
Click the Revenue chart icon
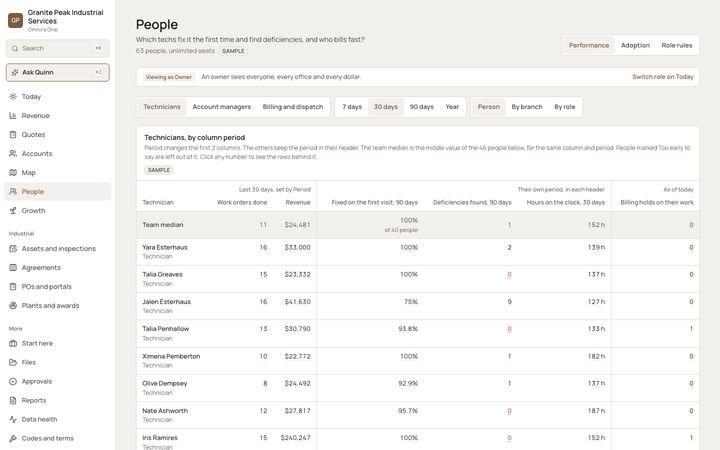(13, 116)
